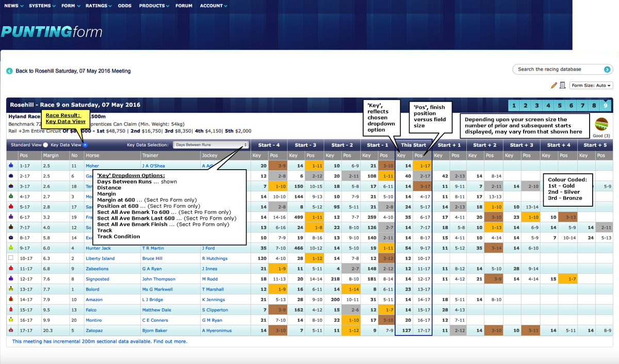Click the pencil edit icon
This screenshot has width=619, height=364.
(554, 85)
